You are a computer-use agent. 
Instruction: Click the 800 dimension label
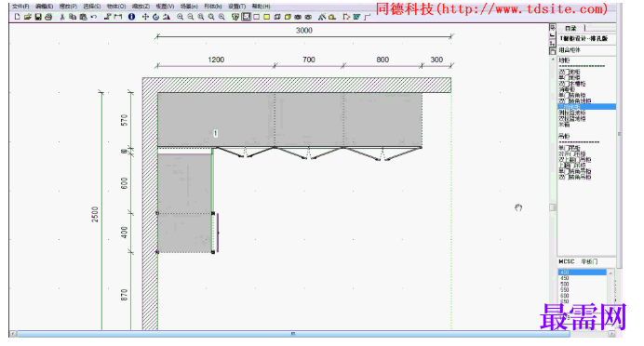(x=382, y=60)
